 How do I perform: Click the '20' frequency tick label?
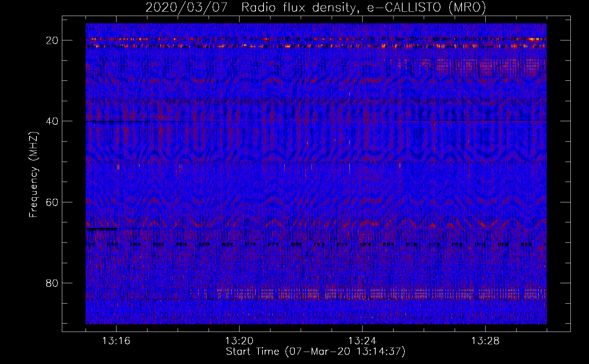(52, 40)
